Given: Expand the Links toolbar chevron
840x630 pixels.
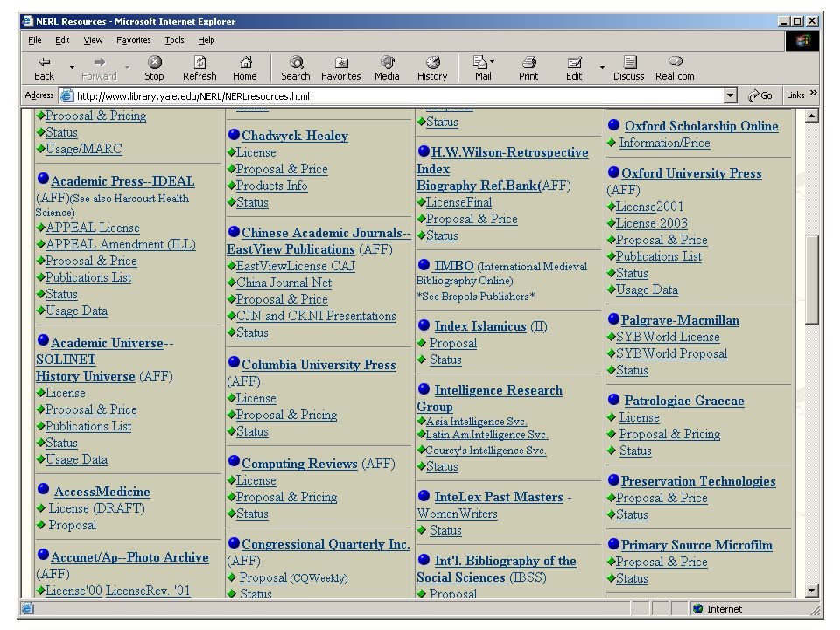Looking at the screenshot, I should tap(814, 93).
